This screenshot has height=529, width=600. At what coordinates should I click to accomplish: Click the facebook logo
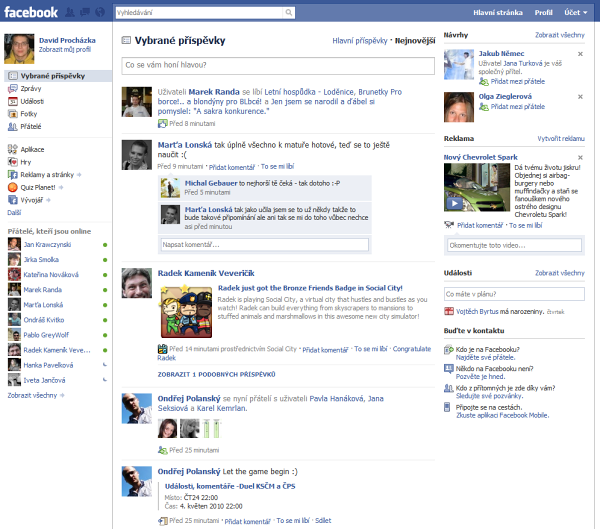31,12
